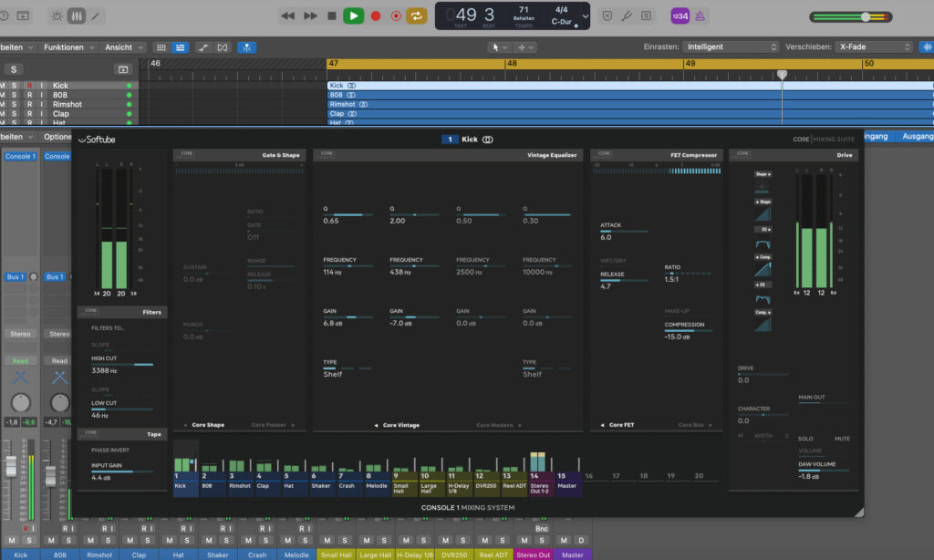This screenshot has height=560, width=934.
Task: Open the Einrasten Intelligent dropdown
Action: tap(731, 47)
